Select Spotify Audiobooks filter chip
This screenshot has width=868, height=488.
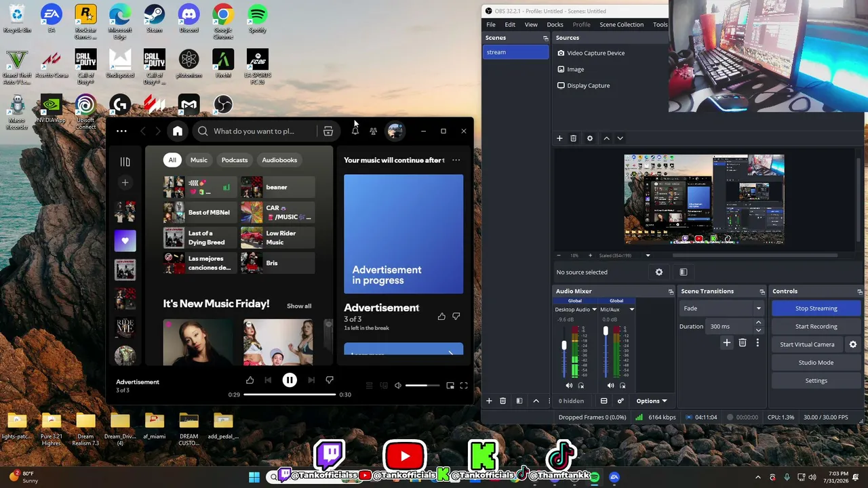[x=279, y=160]
